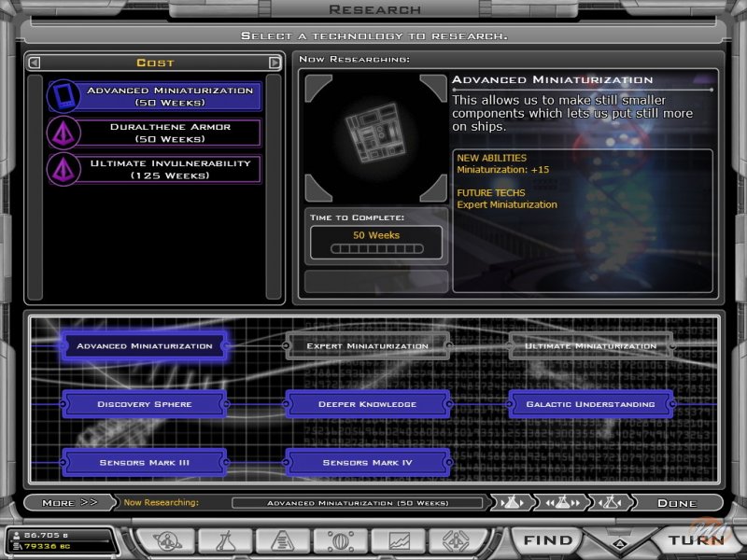This screenshot has height=560, width=747.
Task: Click the bar chart icon in bottom toolbar
Action: (280, 541)
